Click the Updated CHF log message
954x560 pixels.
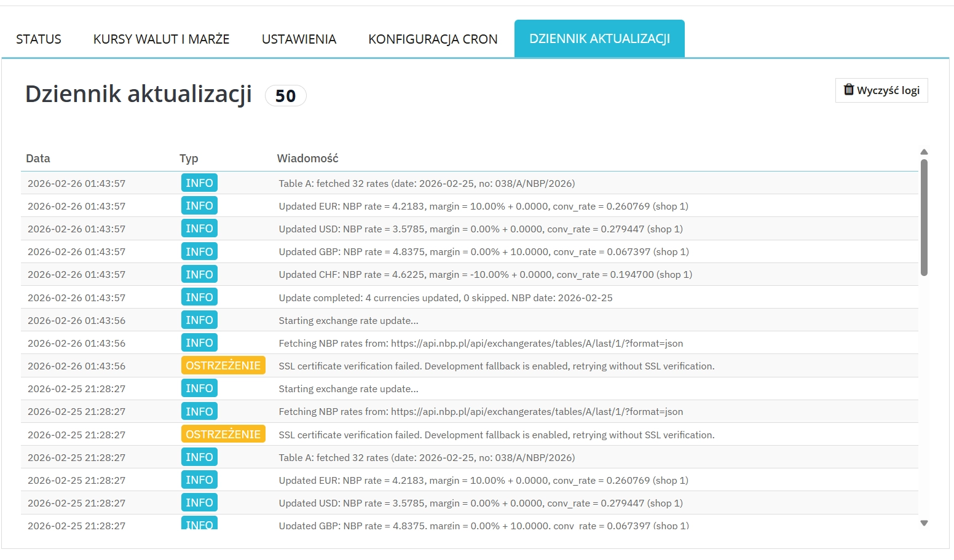click(485, 275)
